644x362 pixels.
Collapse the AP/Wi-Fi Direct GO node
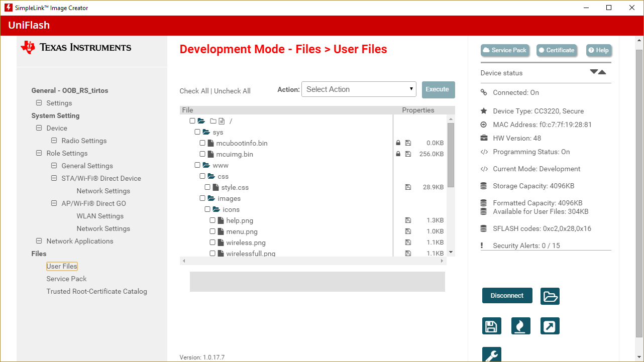tap(54, 203)
